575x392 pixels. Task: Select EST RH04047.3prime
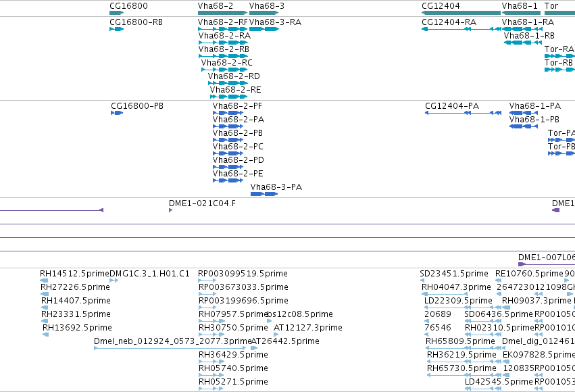click(x=456, y=287)
